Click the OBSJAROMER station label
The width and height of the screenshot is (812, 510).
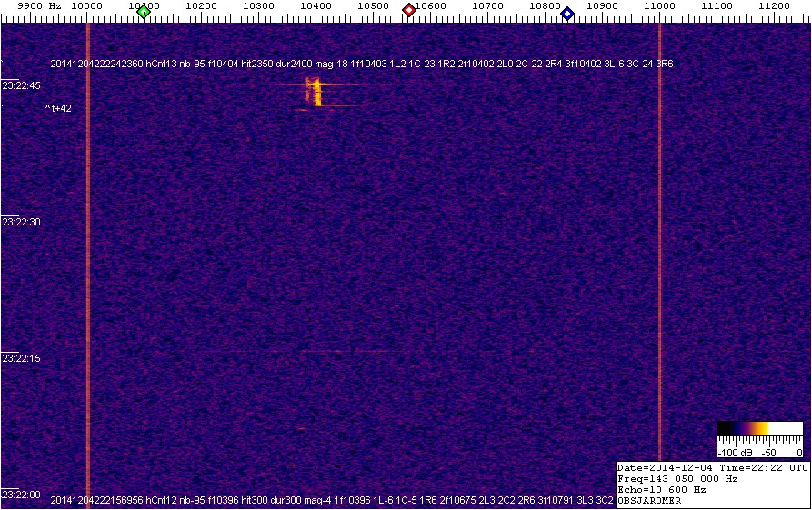tap(648, 500)
